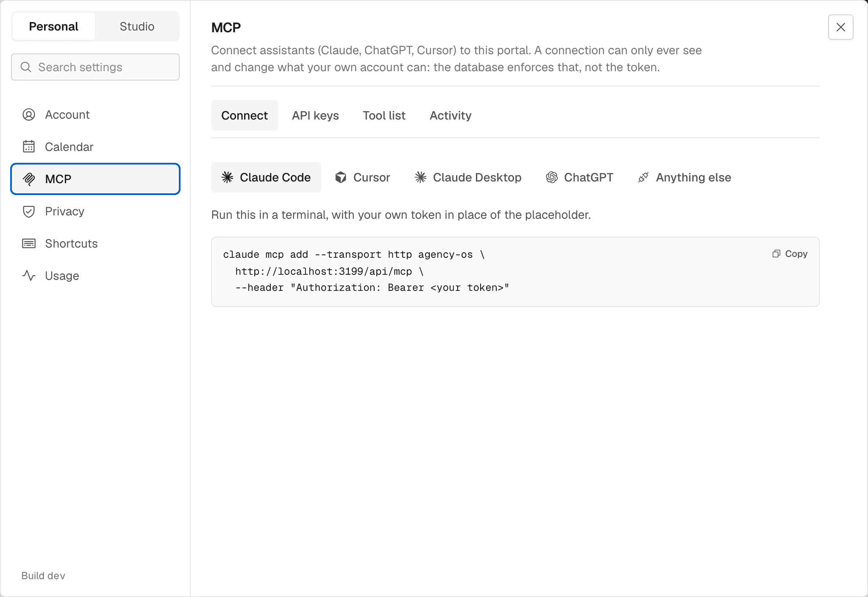Open the Activity tab

click(x=451, y=115)
